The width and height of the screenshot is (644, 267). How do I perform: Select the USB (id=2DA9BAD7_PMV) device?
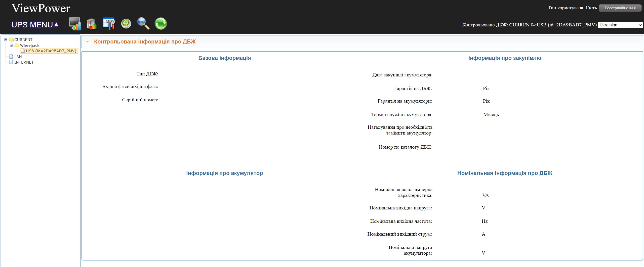[x=51, y=51]
